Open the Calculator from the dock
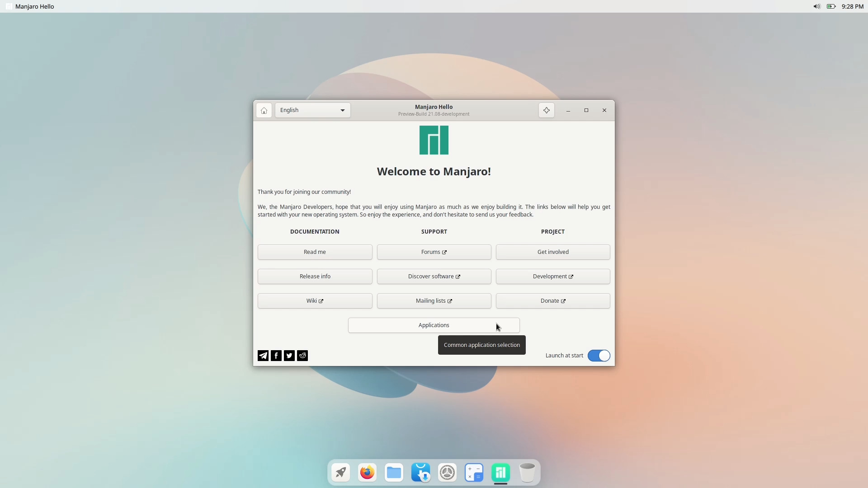Screen dimensions: 868x488 (x=474, y=472)
